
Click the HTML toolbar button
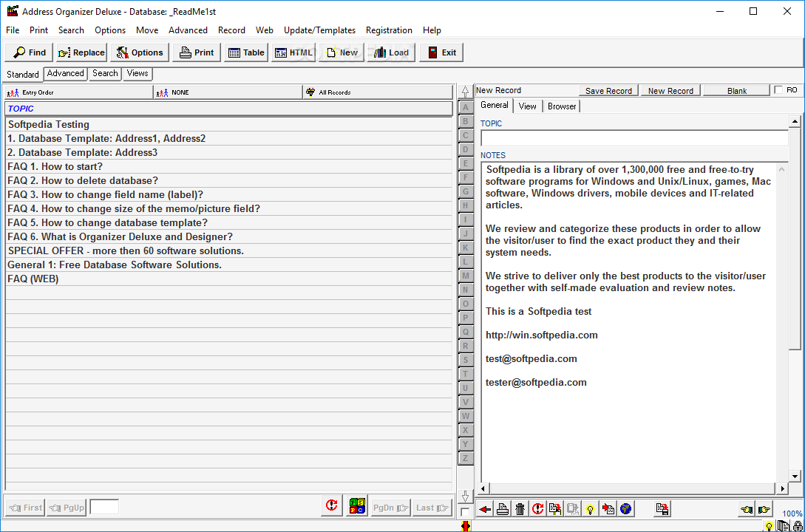293,52
